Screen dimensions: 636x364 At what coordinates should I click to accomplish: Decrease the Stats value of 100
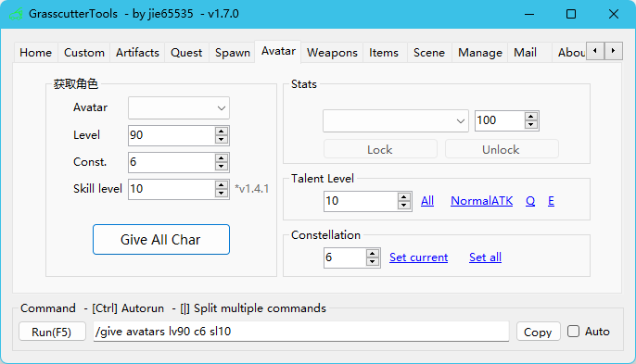[530, 124]
